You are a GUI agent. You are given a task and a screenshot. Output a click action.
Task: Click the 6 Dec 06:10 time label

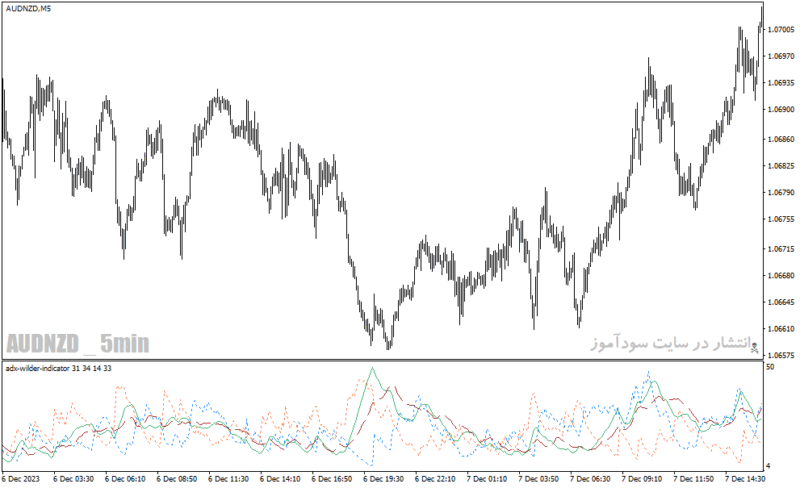(125, 479)
